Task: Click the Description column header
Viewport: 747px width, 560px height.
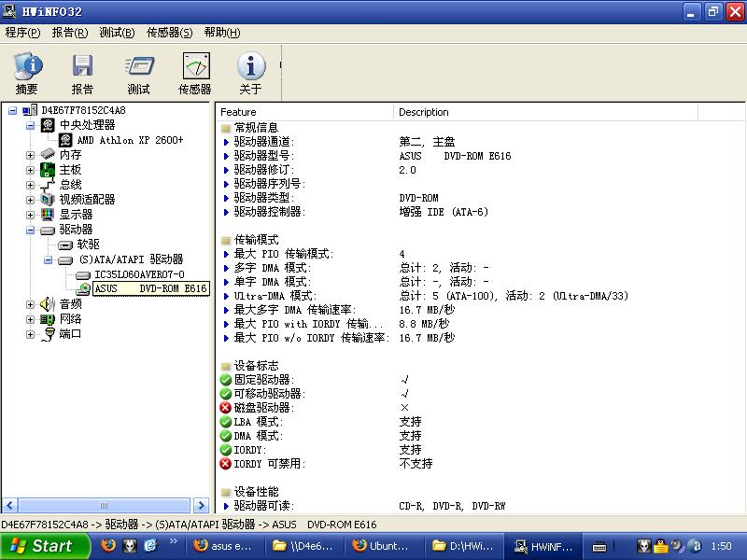Action: pos(546,112)
